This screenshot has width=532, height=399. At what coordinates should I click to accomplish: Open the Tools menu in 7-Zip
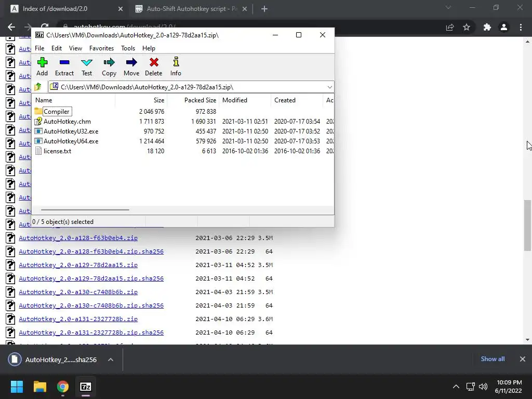pos(128,48)
